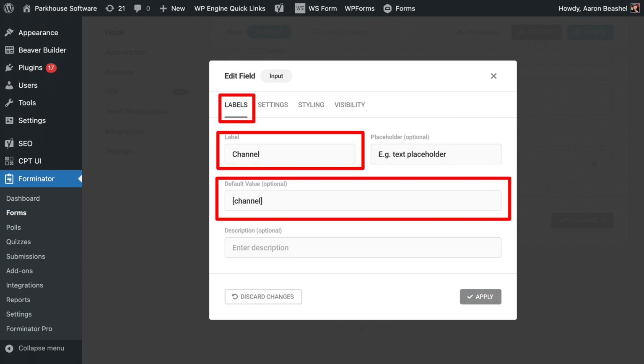Open WS Form from the admin toolbar

pos(316,8)
